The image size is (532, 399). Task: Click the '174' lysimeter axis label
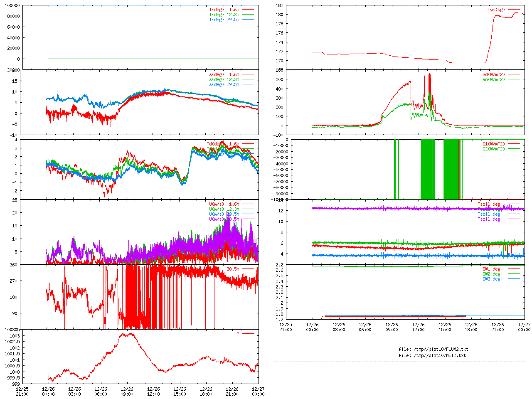279,42
